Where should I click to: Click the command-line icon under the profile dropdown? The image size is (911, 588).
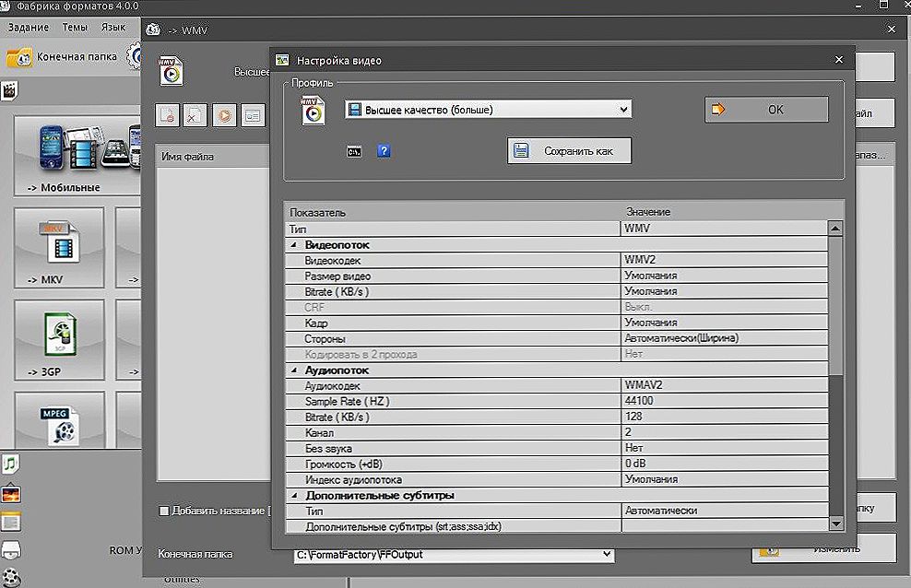coord(353,150)
